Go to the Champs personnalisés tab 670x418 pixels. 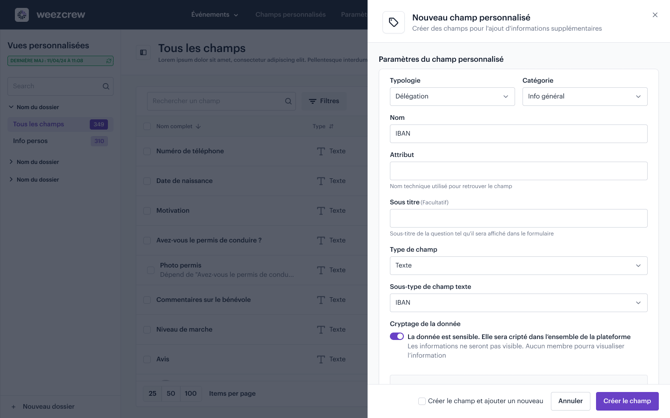point(290,15)
